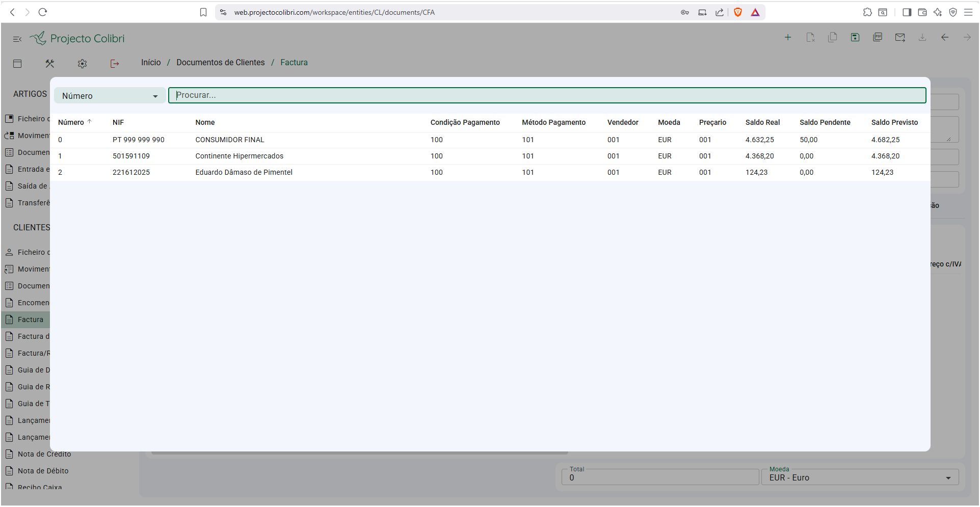Choose Eduardo Dâmaso de Pimentel row
This screenshot has height=507, width=980.
(244, 172)
